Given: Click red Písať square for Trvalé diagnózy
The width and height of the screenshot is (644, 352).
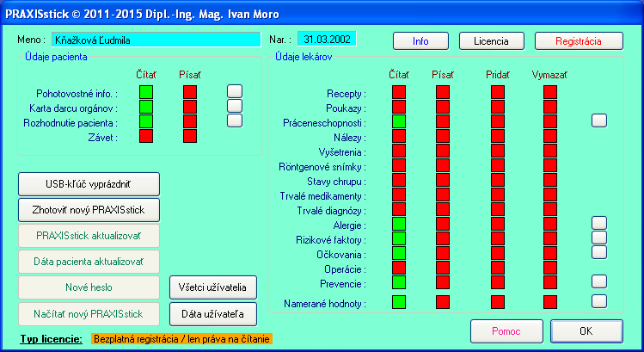Looking at the screenshot, I should click(x=443, y=209).
